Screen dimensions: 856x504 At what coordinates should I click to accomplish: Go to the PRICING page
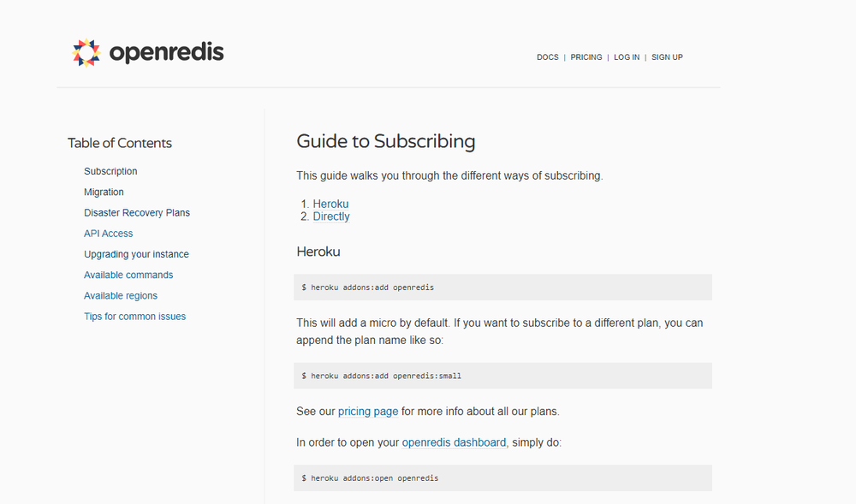[x=586, y=57]
